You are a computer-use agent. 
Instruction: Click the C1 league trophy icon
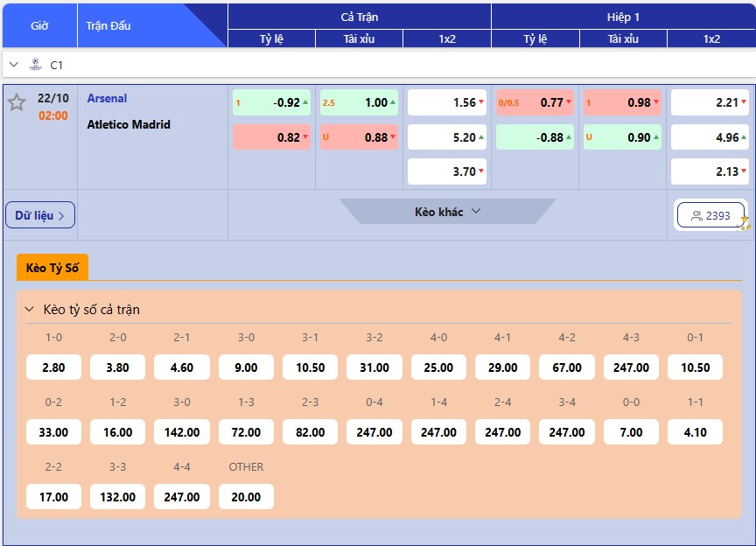tap(35, 65)
